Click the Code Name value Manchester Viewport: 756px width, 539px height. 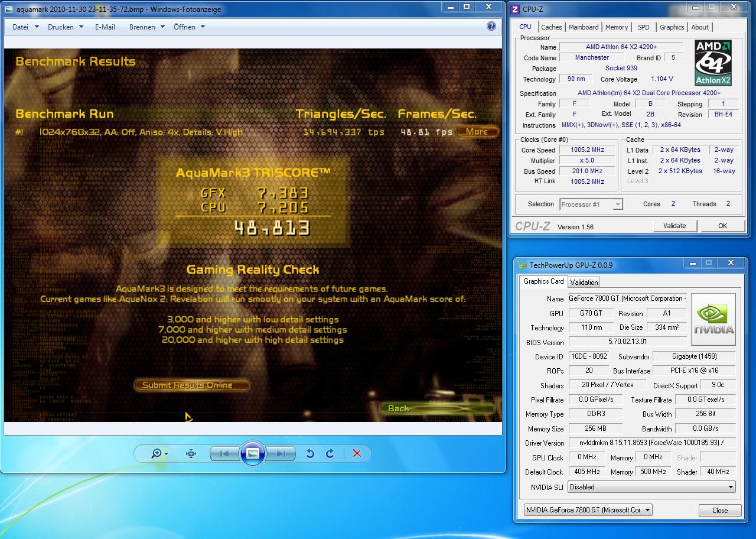(x=592, y=58)
